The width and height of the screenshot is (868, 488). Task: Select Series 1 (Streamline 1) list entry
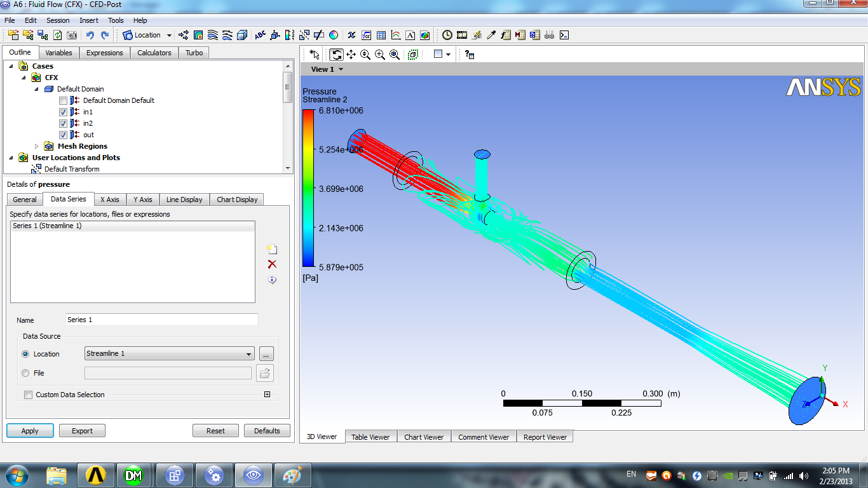coord(132,226)
